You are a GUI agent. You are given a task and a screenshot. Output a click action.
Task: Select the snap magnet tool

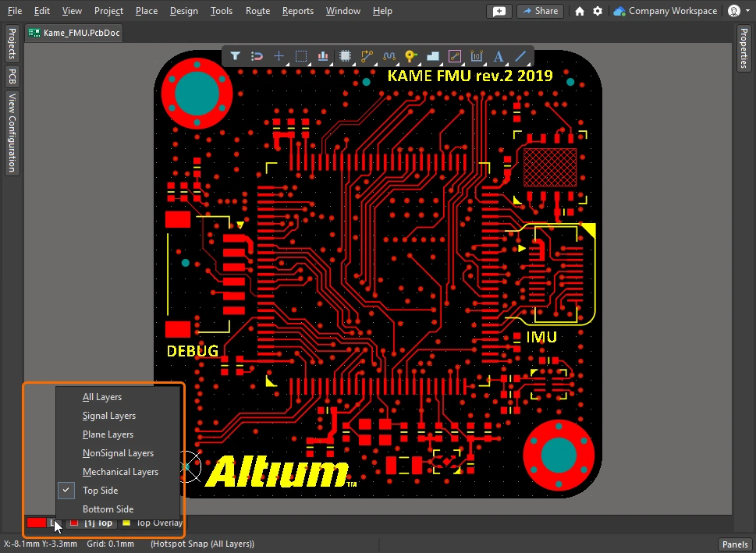pyautogui.click(x=257, y=56)
